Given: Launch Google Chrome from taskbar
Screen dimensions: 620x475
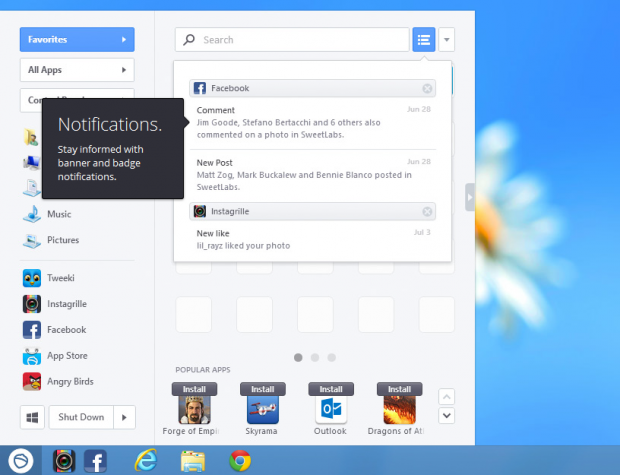Looking at the screenshot, I should (240, 461).
